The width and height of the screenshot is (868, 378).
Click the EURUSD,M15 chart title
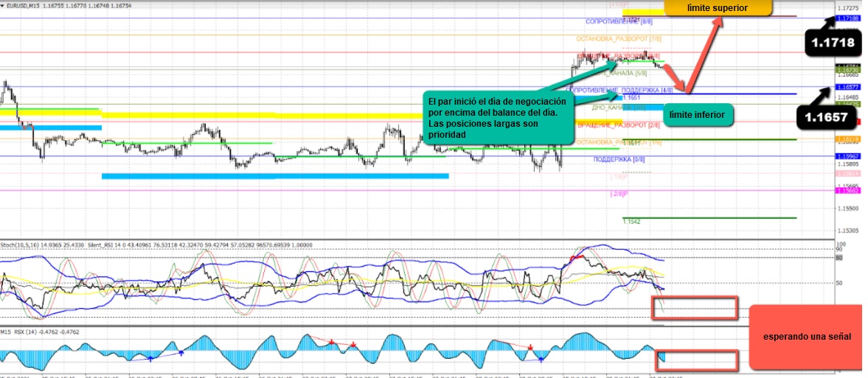click(32, 5)
